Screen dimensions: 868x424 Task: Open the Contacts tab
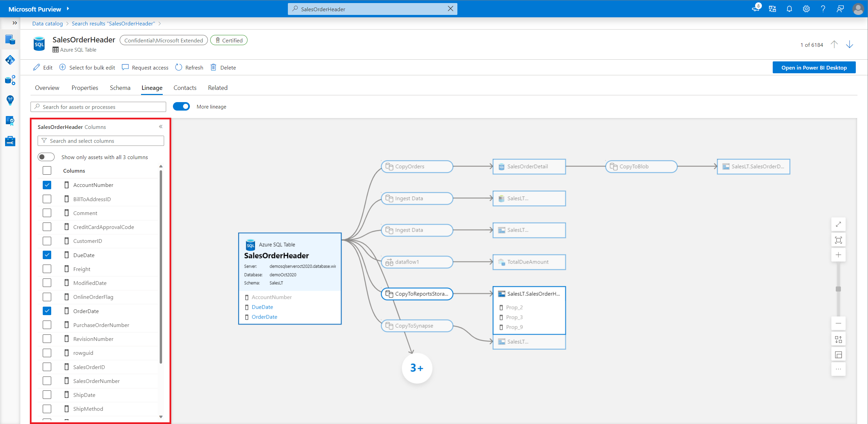185,88
